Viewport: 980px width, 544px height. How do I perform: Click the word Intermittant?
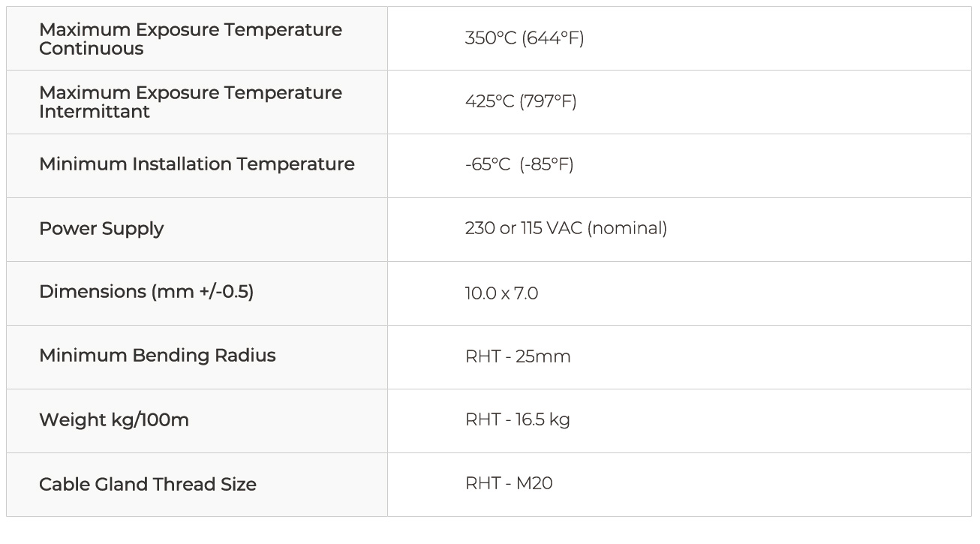[95, 112]
